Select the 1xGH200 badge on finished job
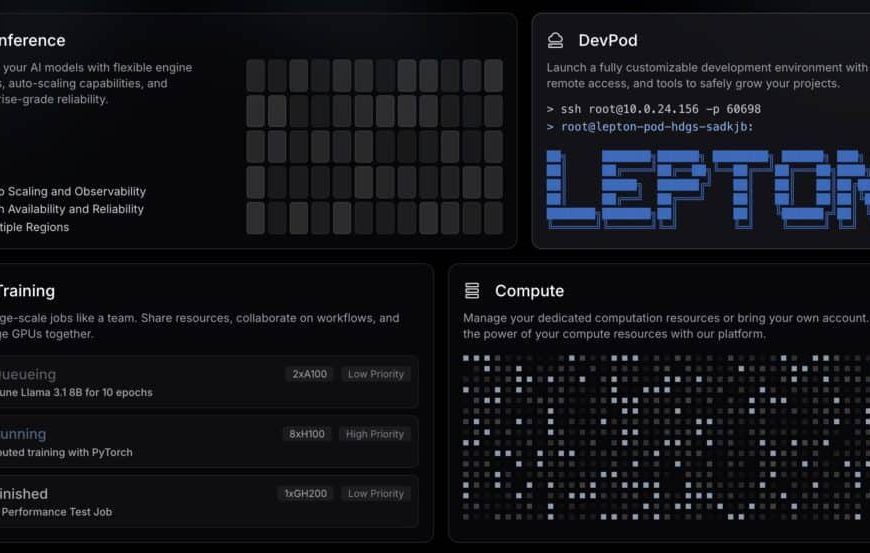Viewport: 870px width, 553px height. coord(306,494)
